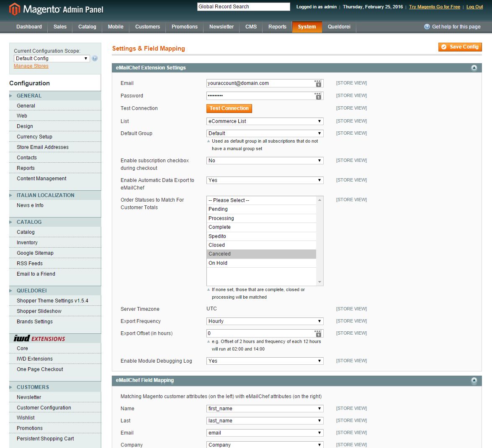Click the GENERAL section arrow
Screen dimensions: 492x448
click(11, 96)
